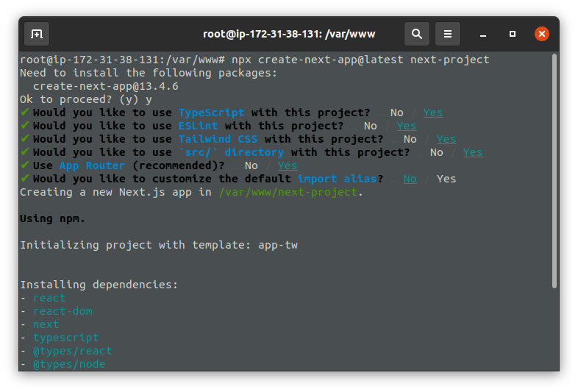This screenshot has width=578, height=392.
Task: Minimize the terminal window
Action: point(483,34)
